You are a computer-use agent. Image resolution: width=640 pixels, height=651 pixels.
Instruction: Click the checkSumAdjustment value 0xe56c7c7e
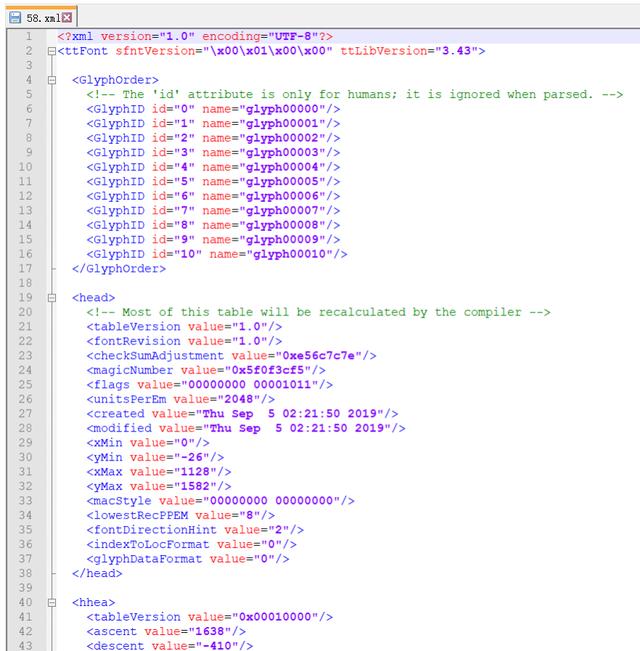(318, 356)
